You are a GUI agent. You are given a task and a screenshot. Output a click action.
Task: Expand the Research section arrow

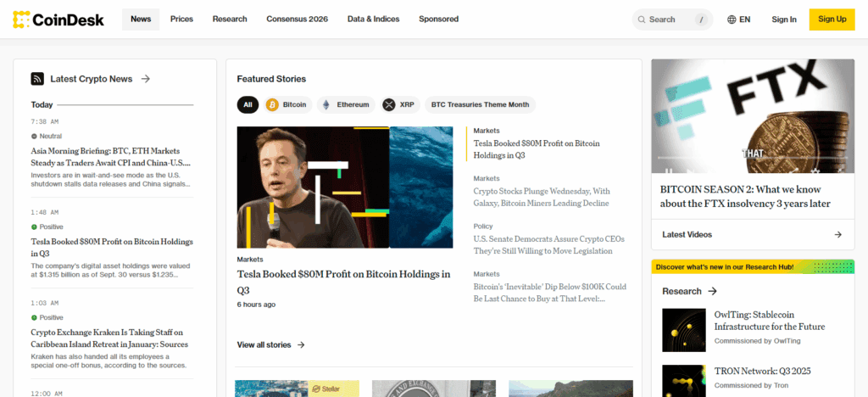[712, 291]
